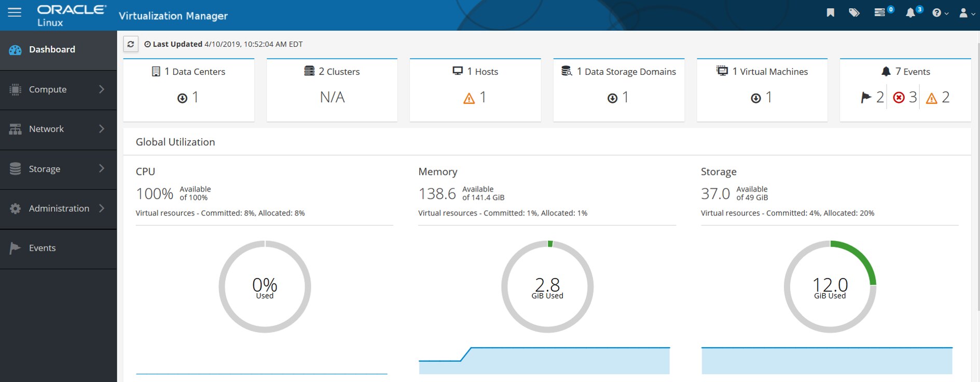Click the Hosts monitor icon
Screen dimensions: 980x382
[458, 71]
